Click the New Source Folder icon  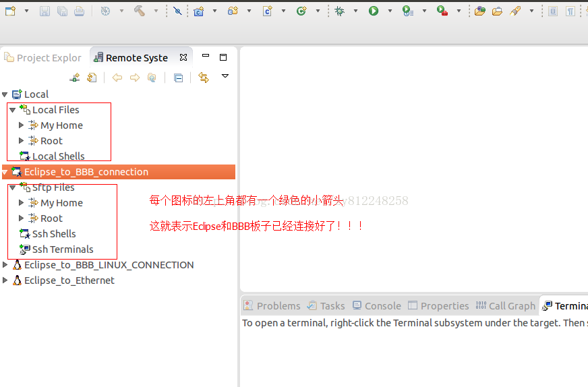pos(233,11)
